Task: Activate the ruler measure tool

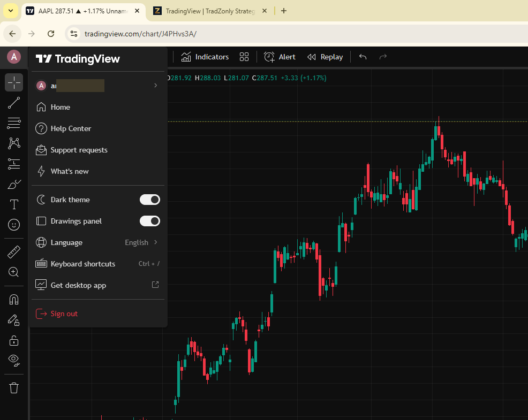Action: [14, 251]
